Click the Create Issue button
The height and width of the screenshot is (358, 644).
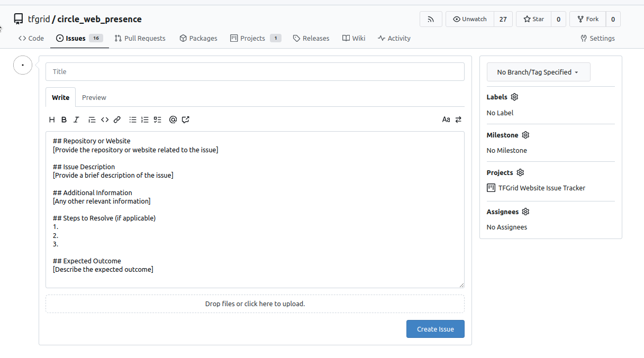pyautogui.click(x=435, y=329)
